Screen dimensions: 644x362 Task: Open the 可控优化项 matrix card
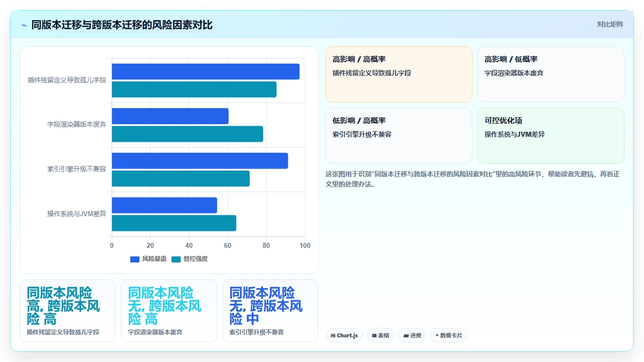pos(551,136)
